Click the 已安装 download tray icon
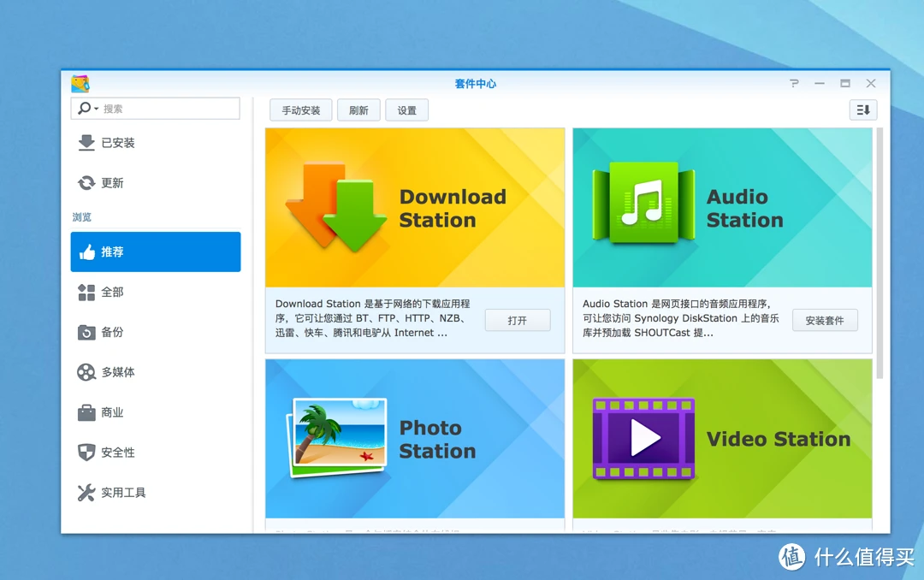The height and width of the screenshot is (580, 924). tap(86, 143)
